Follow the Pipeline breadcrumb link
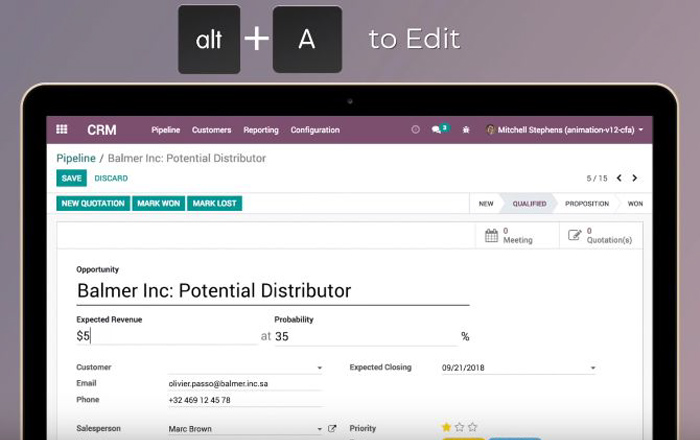Viewport: 700px width, 440px height. point(76,158)
